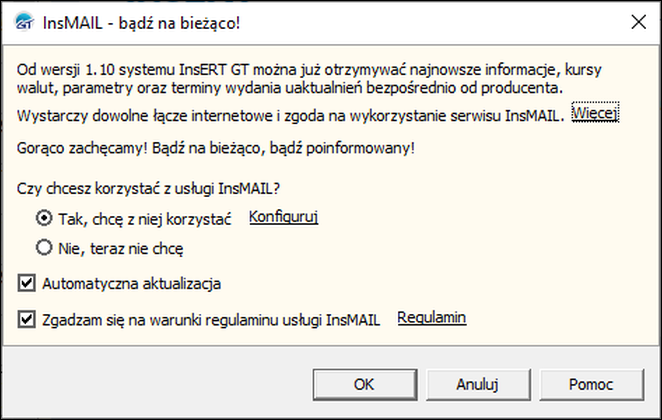Select the 'Nie, teraz nie chcę' radio button
Screen dimensions: 662x420
(x=43, y=246)
